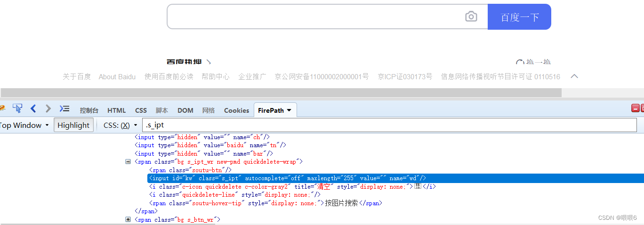Click the 百度一下 search button

pos(519,17)
